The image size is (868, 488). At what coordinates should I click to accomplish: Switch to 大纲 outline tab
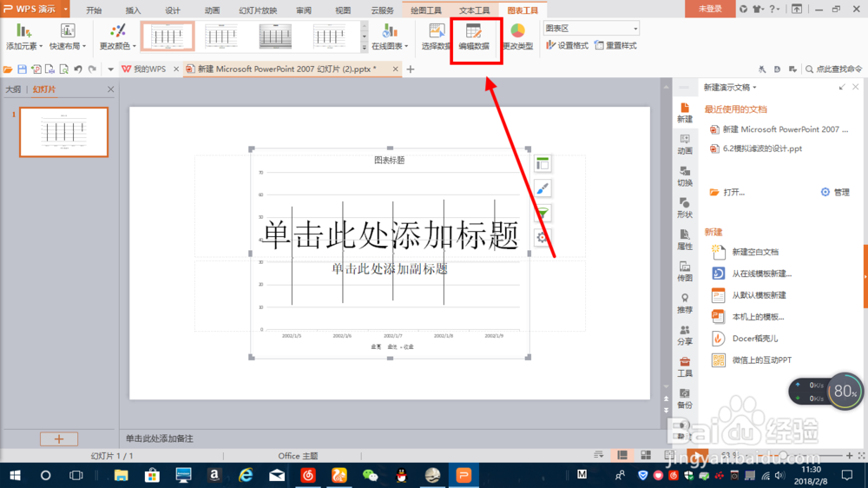[13, 89]
